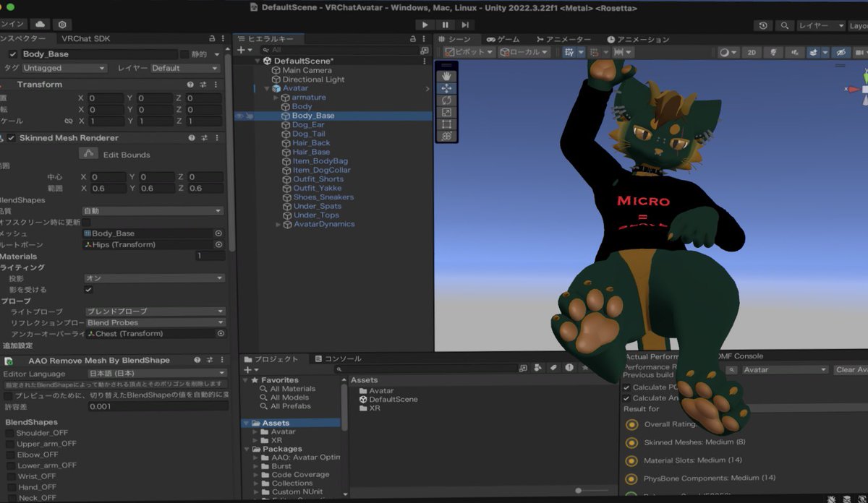
Task: Open the cast shadows オン dropdown
Action: 154,278
